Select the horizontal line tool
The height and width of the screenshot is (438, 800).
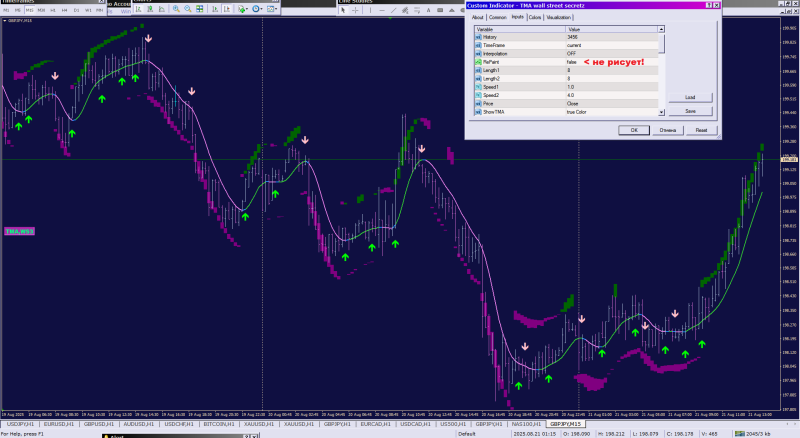pos(382,10)
